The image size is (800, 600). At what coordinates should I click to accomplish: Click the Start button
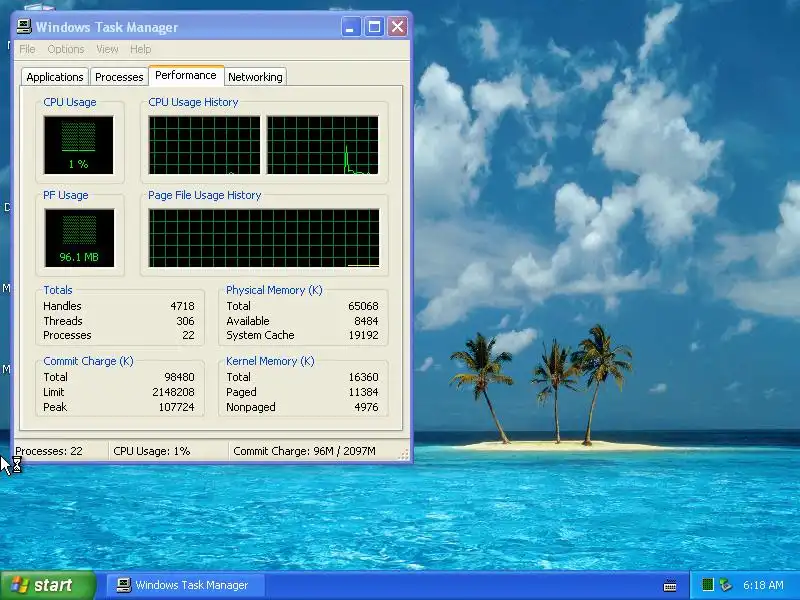[48, 585]
